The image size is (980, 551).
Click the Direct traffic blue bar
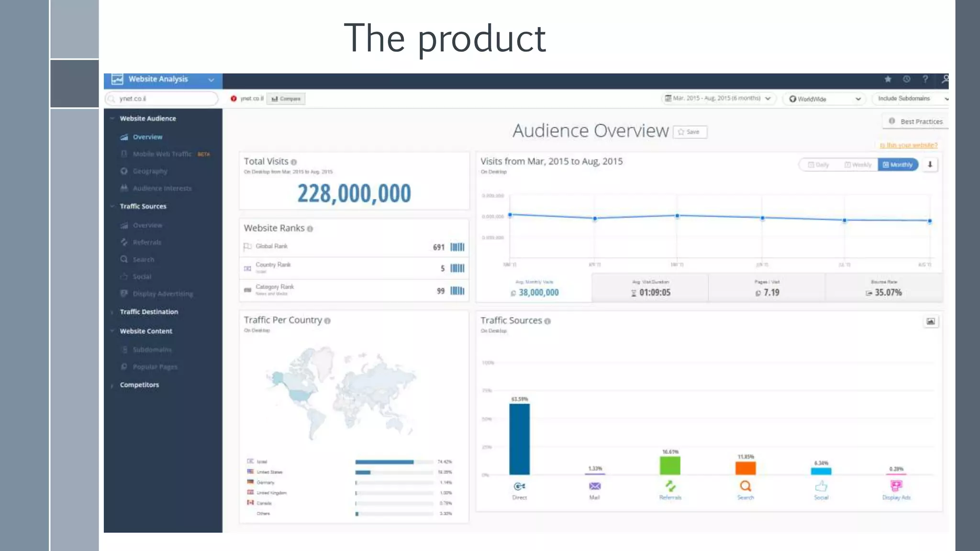click(x=519, y=439)
